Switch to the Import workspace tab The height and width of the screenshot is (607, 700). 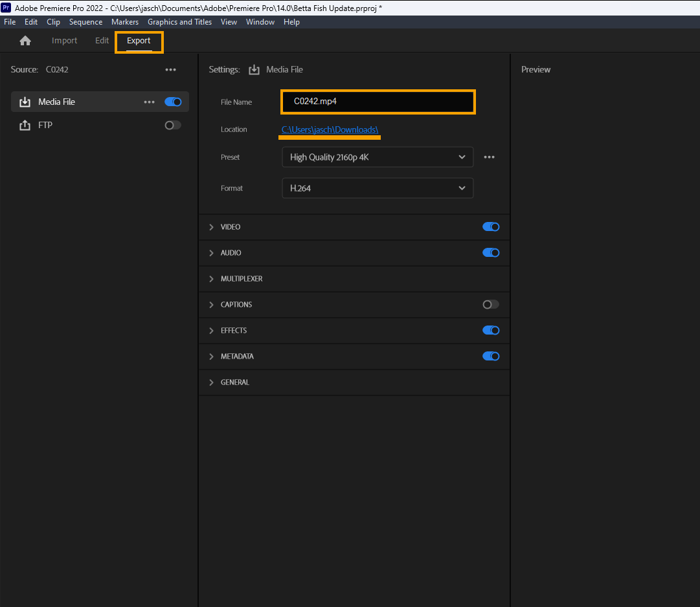(64, 41)
